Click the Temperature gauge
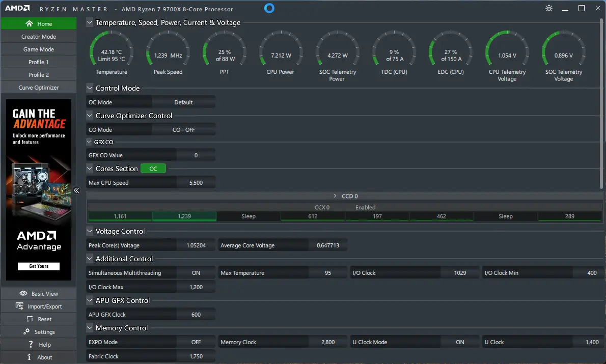The width and height of the screenshot is (606, 364). (112, 52)
